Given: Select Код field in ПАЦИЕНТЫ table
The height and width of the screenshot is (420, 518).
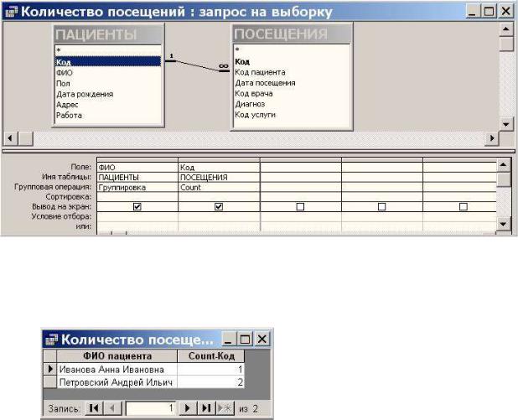Looking at the screenshot, I should coord(107,62).
